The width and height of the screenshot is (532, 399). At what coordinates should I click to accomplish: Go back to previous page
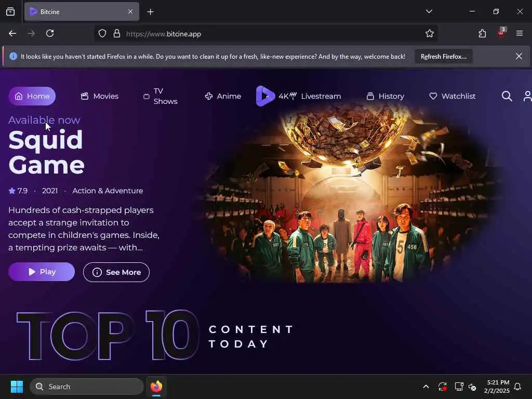point(12,34)
